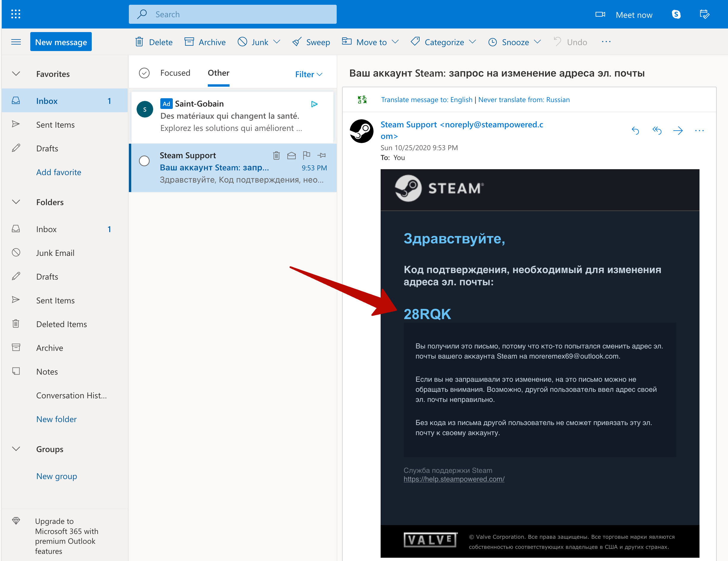The image size is (728, 561).
Task: Click Meet now text in header
Action: coord(634,15)
